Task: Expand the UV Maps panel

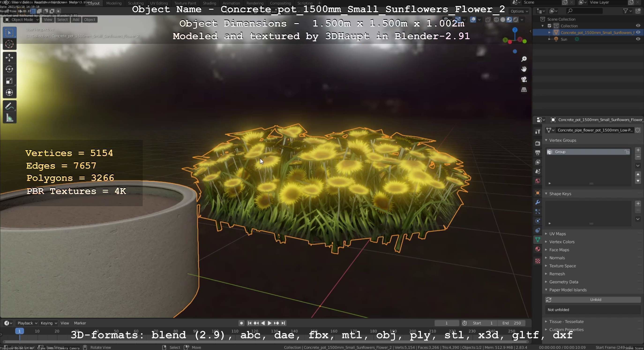Action: [x=546, y=234]
